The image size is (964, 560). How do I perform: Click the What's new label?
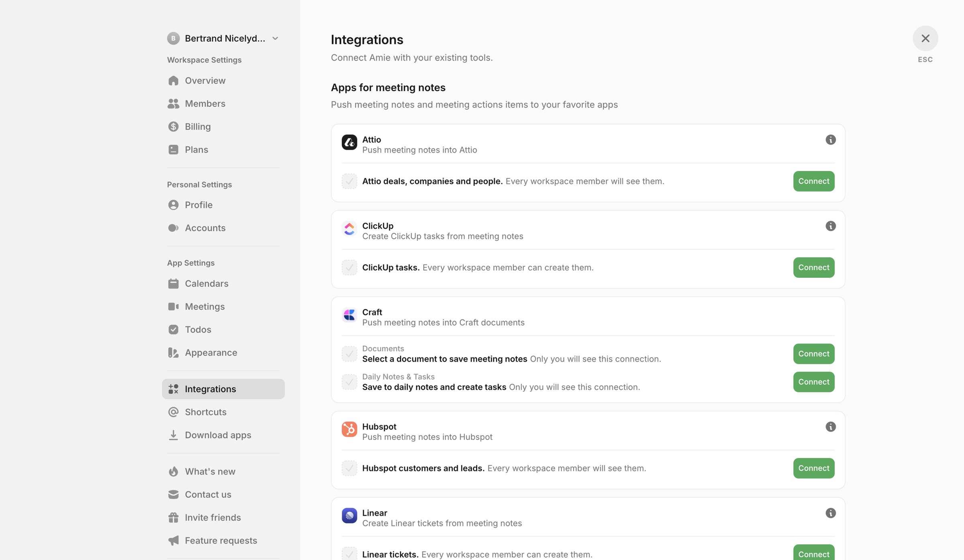[x=210, y=471]
